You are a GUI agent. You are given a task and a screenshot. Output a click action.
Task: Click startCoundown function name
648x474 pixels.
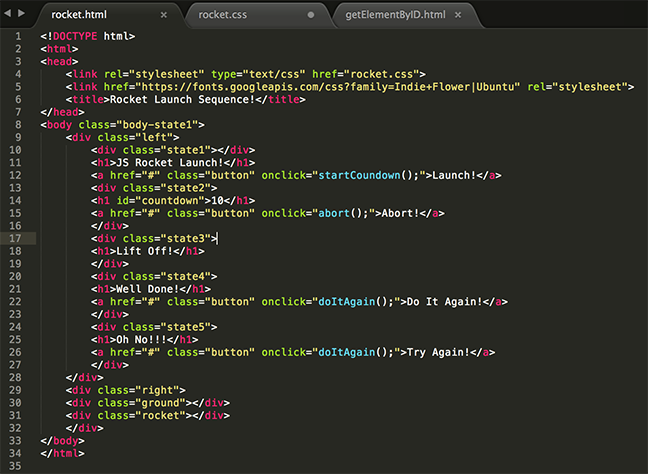(x=359, y=175)
